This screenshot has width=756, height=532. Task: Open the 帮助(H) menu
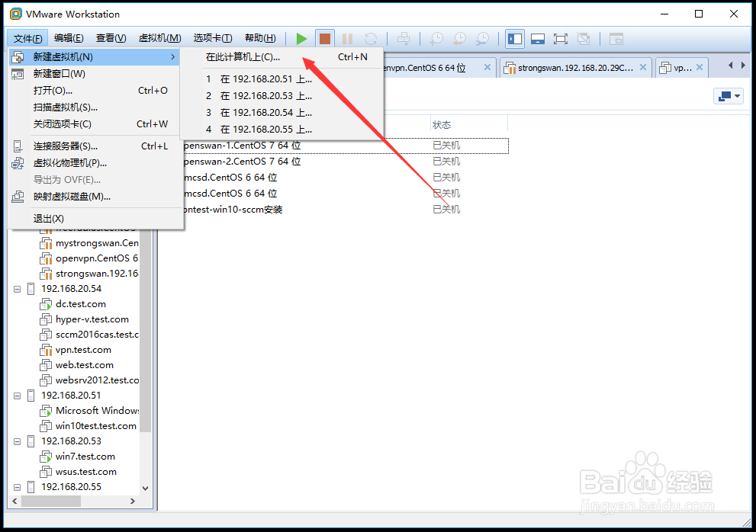point(260,38)
